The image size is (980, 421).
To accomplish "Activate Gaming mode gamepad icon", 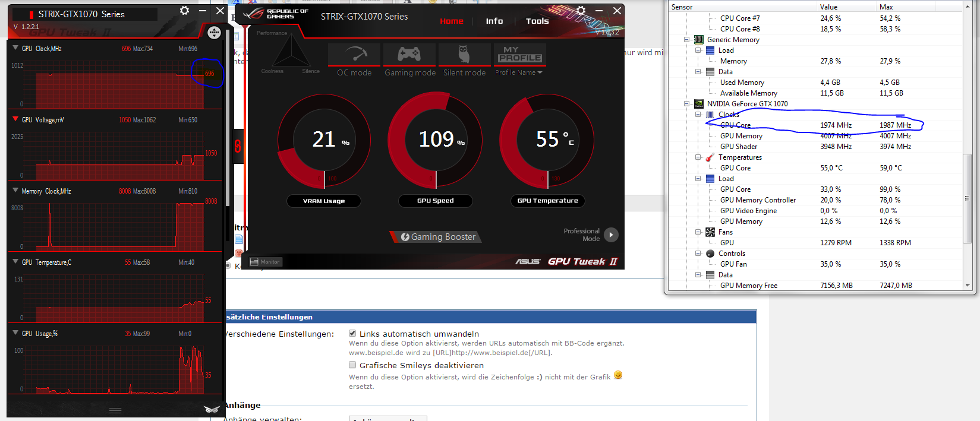I will pyautogui.click(x=409, y=54).
